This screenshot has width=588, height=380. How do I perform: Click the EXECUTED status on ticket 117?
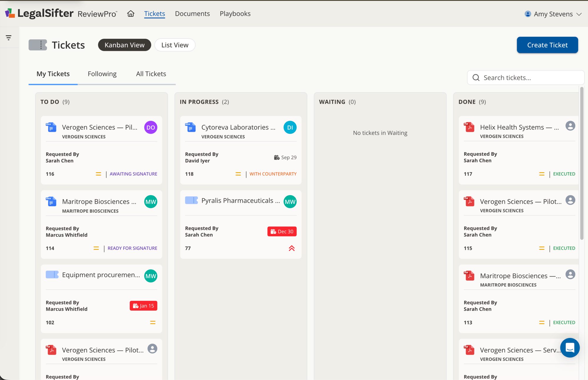point(564,174)
